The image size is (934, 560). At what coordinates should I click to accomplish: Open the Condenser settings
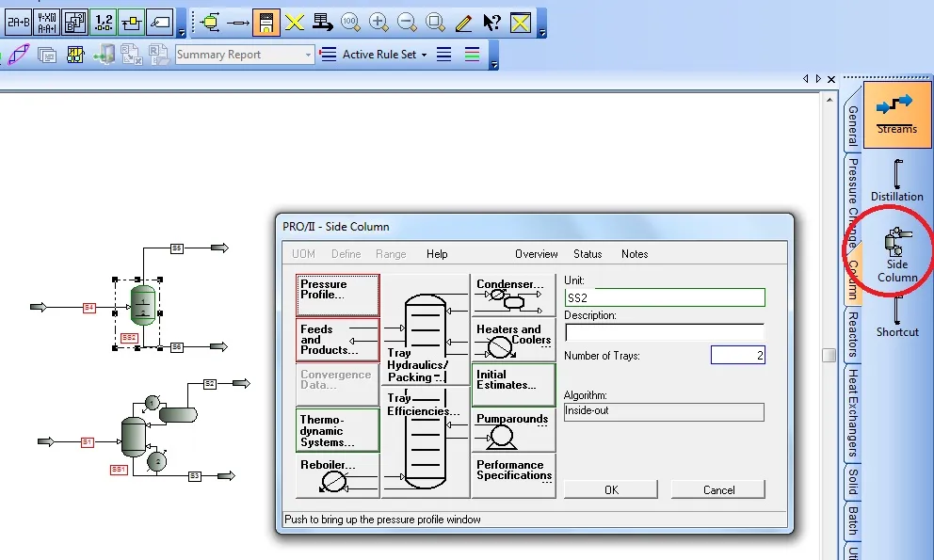[x=513, y=295]
